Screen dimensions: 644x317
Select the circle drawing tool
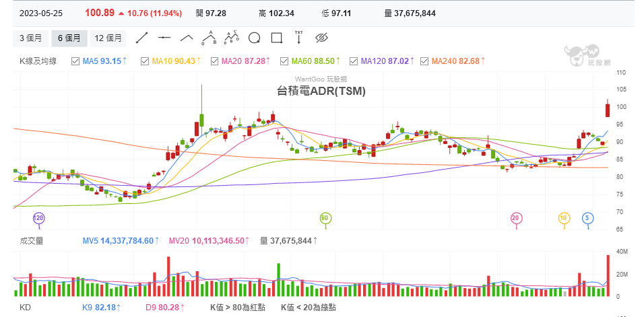point(254,38)
